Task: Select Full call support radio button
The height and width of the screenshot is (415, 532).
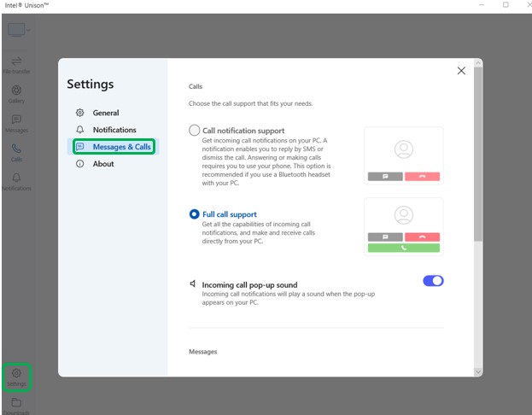Action: pos(195,214)
